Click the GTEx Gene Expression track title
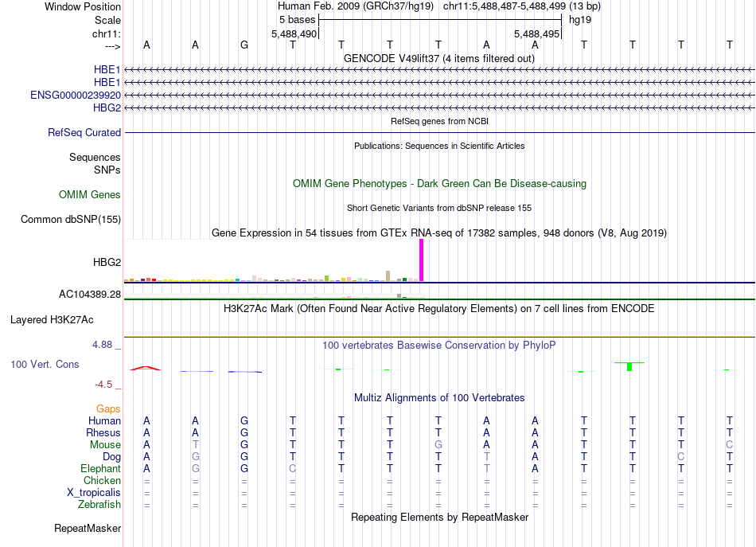 (439, 233)
